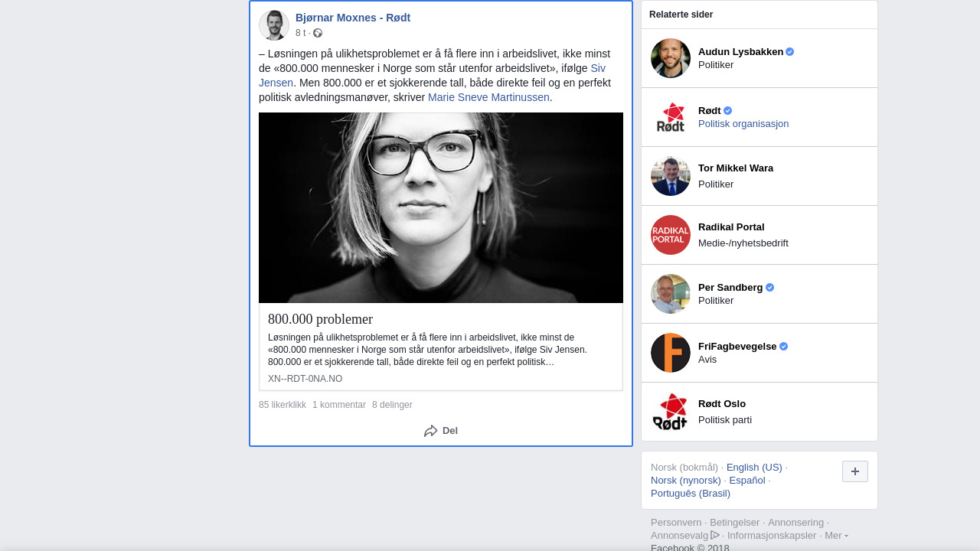Click verified badge next to Per Sandberg
This screenshot has width=980, height=551.
pos(770,288)
